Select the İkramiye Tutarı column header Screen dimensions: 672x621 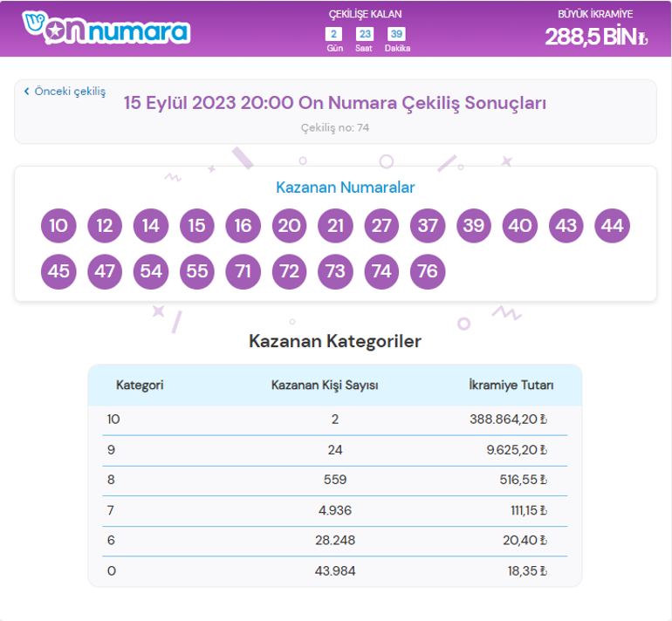(x=511, y=385)
